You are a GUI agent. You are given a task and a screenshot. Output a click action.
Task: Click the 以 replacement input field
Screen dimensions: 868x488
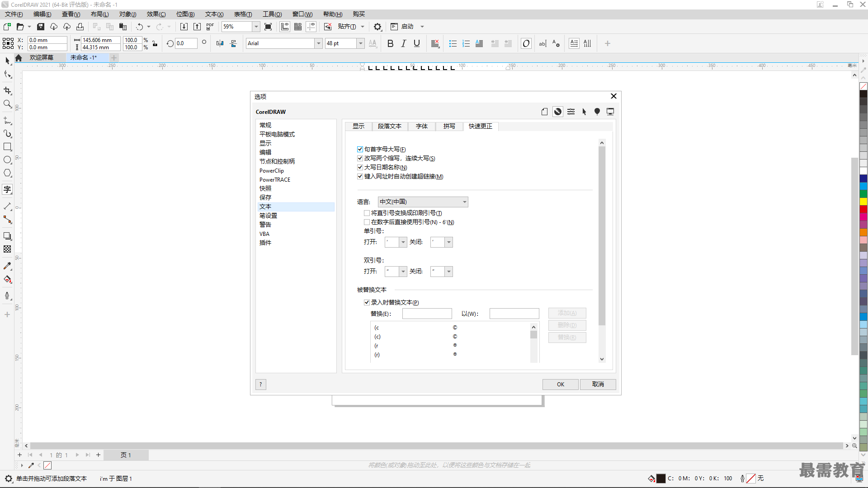[x=514, y=314]
